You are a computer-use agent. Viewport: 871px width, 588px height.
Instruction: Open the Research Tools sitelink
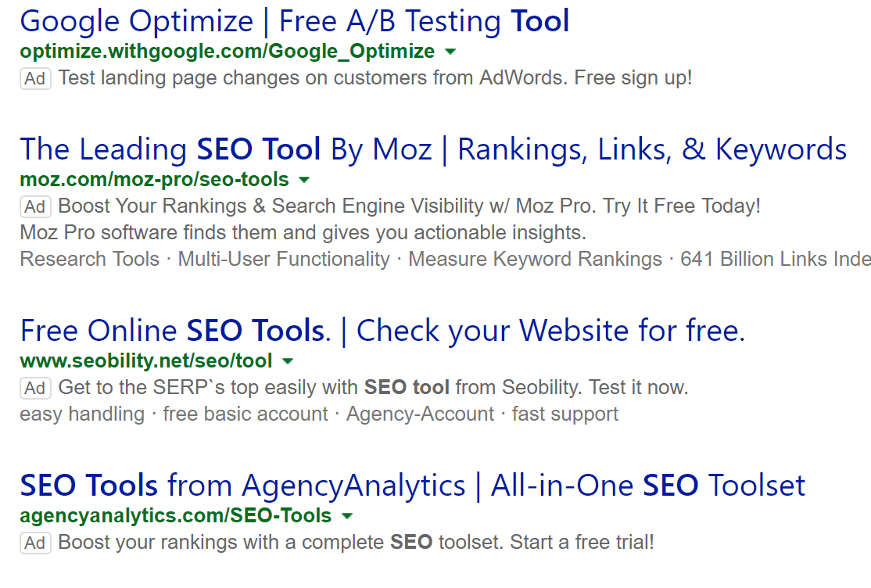[89, 259]
